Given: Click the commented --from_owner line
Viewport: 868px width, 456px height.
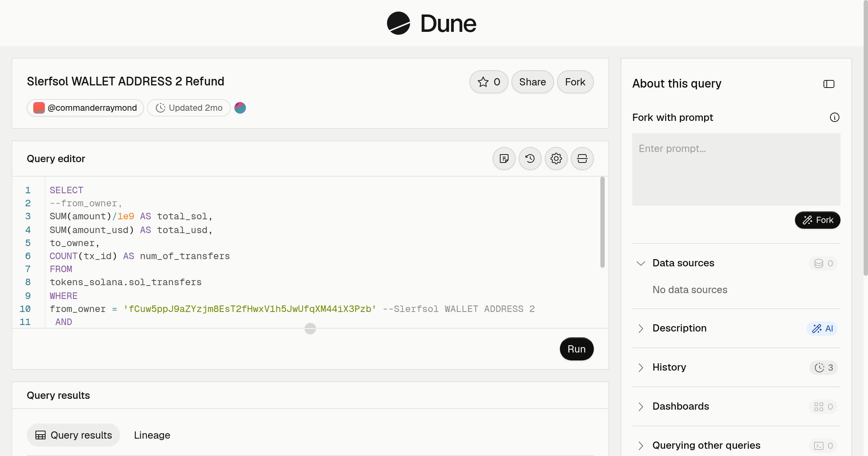Looking at the screenshot, I should (x=86, y=203).
